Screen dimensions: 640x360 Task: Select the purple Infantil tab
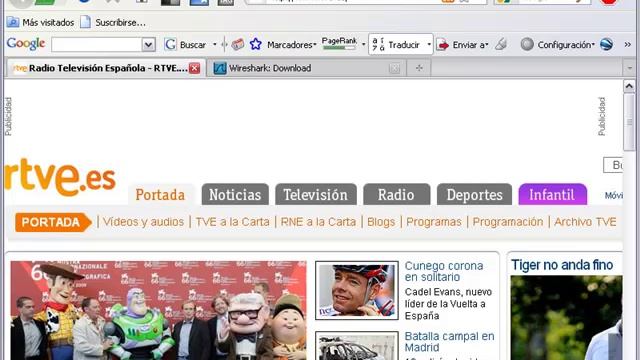(x=553, y=195)
